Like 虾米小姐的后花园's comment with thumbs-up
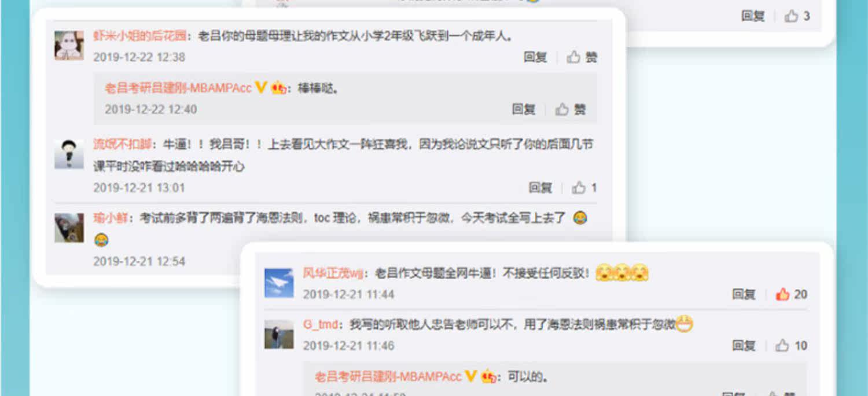868x396 pixels. pos(573,57)
